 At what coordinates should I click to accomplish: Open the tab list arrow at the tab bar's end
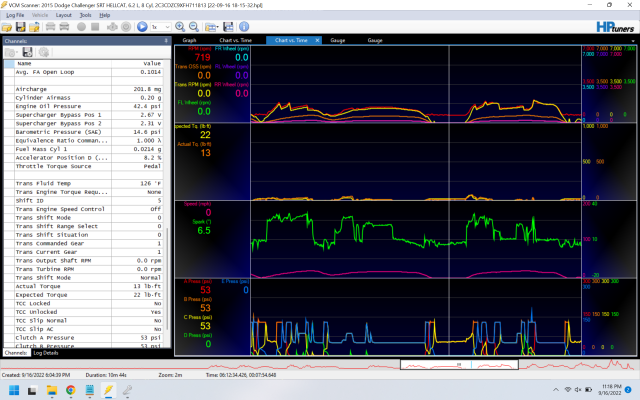pyautogui.click(x=633, y=41)
